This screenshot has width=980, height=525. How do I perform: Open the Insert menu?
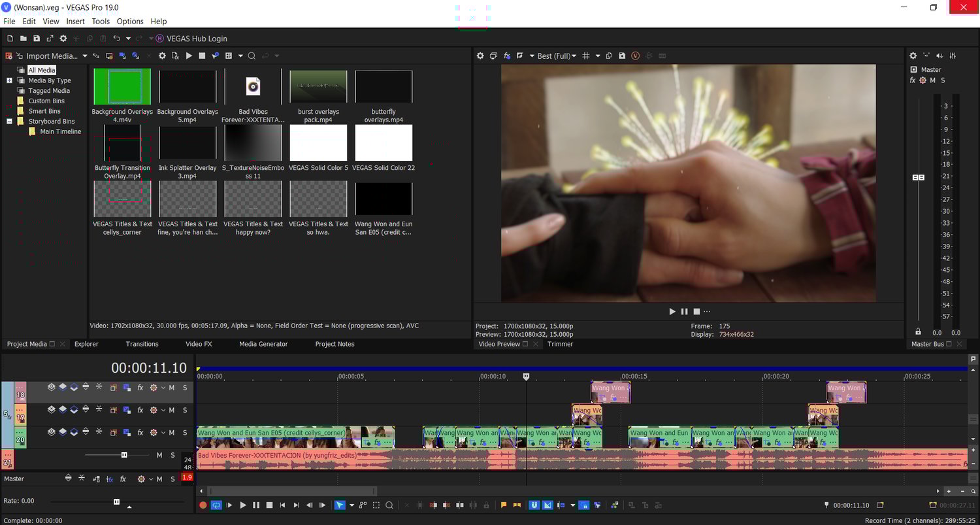click(x=75, y=22)
